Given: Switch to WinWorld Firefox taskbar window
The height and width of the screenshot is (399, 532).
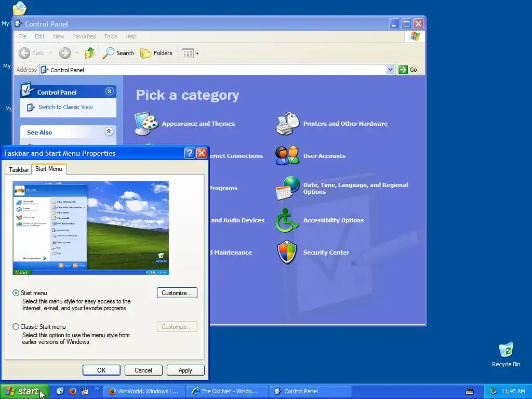Looking at the screenshot, I should tap(144, 391).
